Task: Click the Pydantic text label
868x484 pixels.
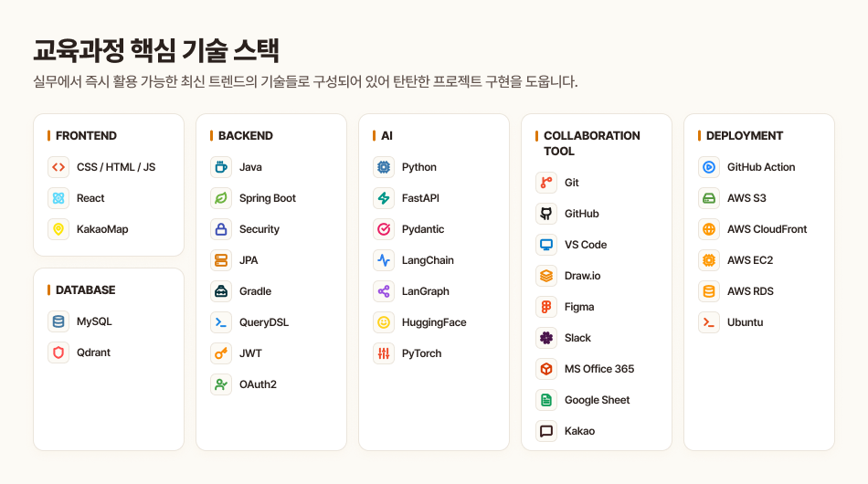Action: [423, 229]
